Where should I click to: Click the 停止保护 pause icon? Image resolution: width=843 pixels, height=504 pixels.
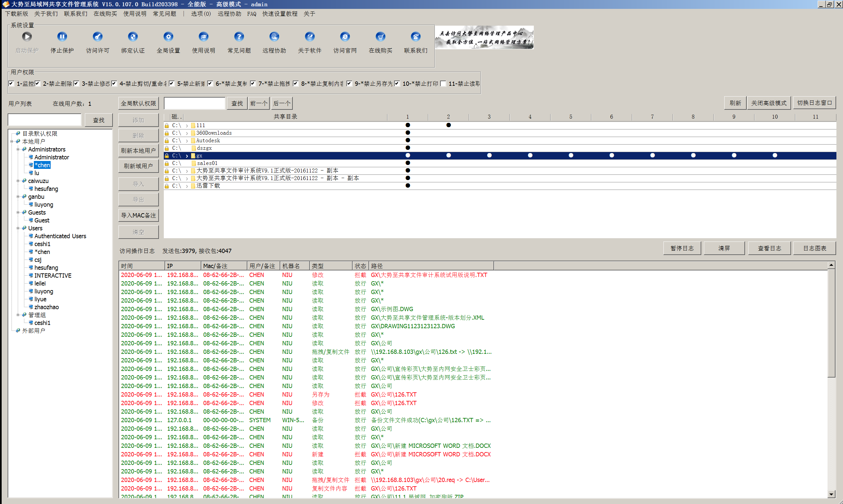point(62,37)
